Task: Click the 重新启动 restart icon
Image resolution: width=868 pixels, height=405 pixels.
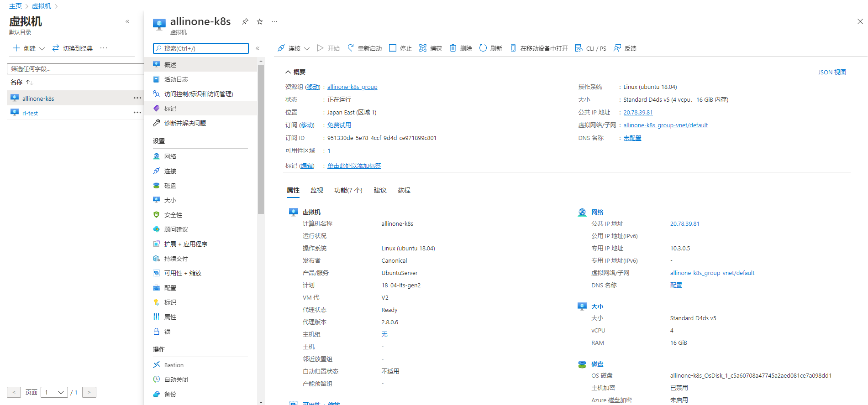Action: pyautogui.click(x=351, y=48)
